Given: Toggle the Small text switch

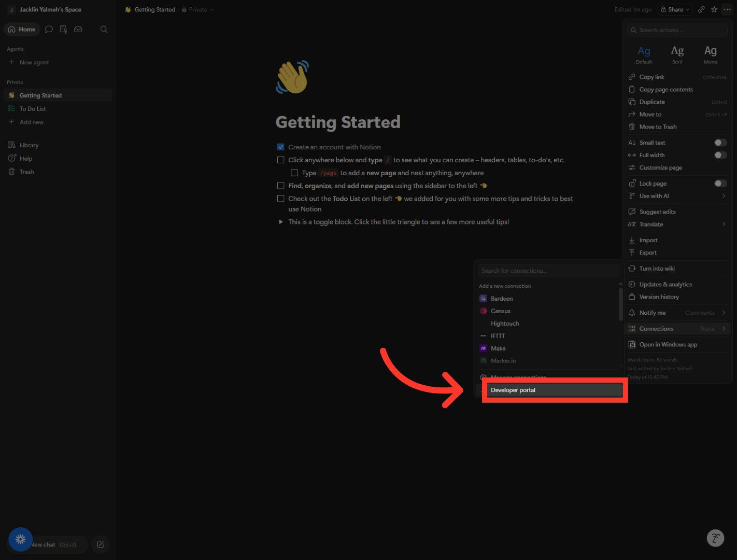Looking at the screenshot, I should point(720,143).
